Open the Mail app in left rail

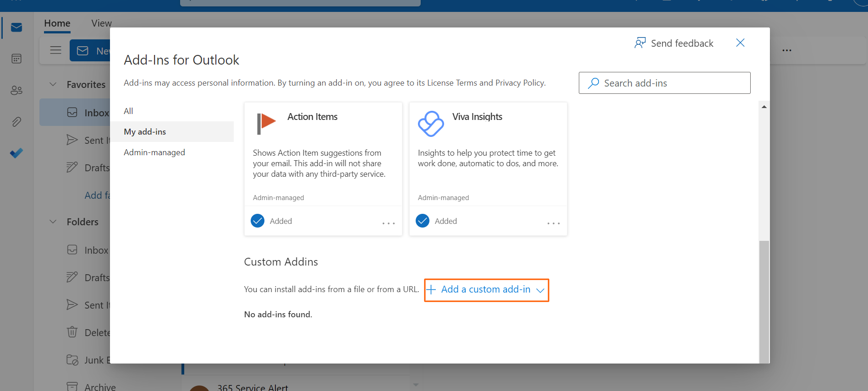click(x=16, y=27)
